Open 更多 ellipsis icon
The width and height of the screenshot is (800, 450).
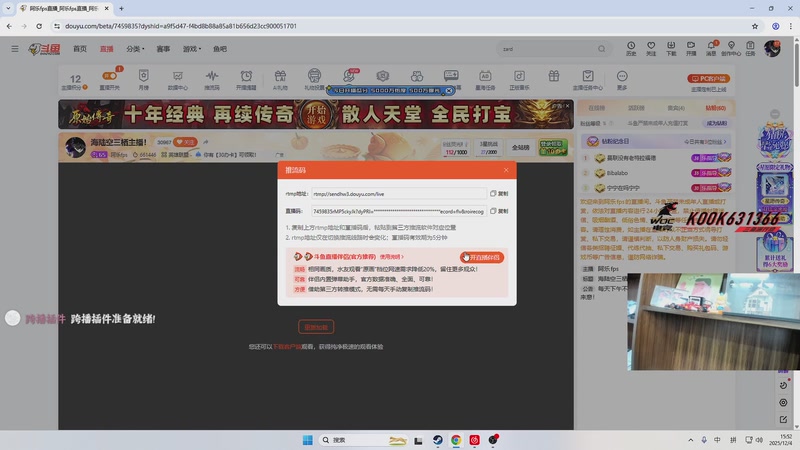(622, 80)
